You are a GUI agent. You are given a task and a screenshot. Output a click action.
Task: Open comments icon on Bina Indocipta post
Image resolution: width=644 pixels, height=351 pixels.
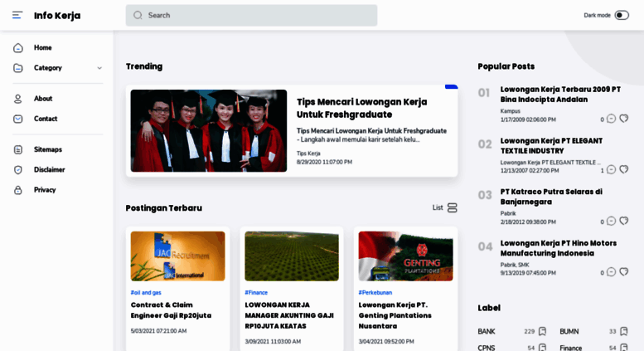[x=611, y=119]
